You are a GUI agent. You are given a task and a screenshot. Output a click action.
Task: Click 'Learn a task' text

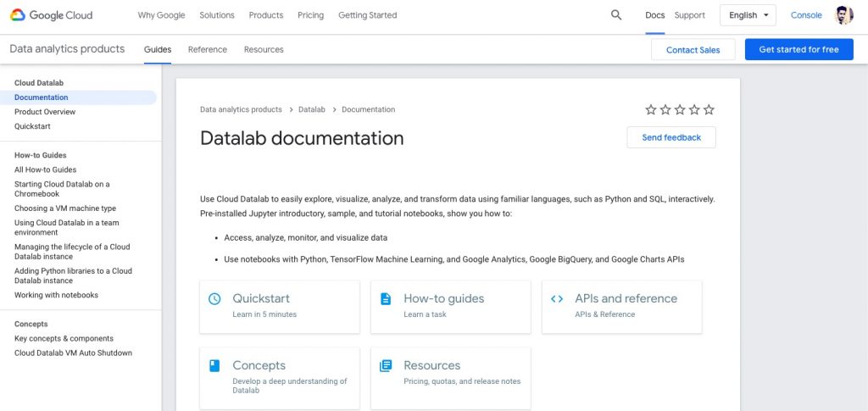425,314
